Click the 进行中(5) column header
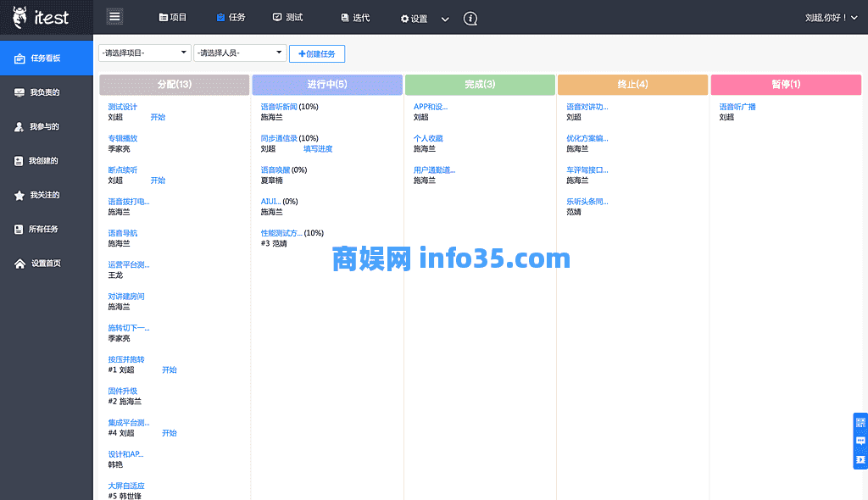 (x=327, y=85)
